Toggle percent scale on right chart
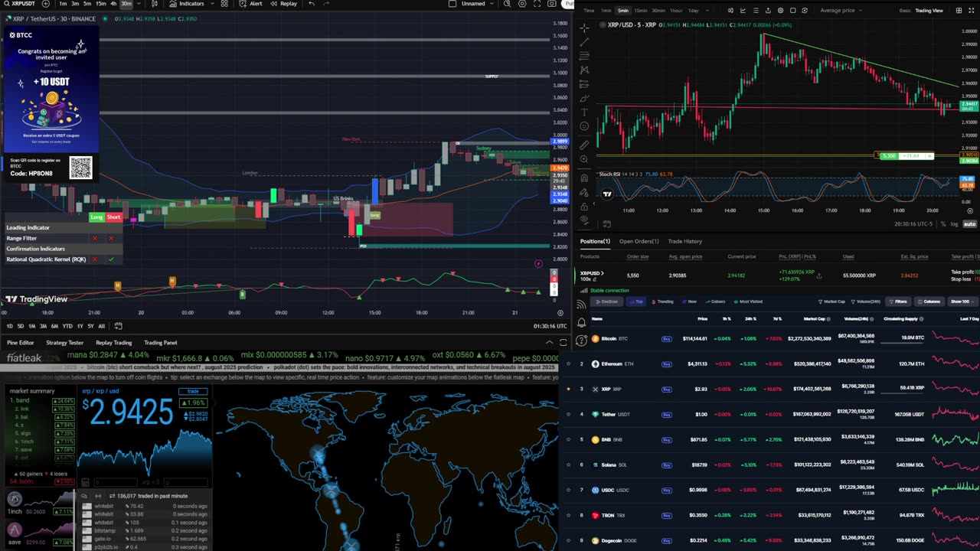 point(942,224)
